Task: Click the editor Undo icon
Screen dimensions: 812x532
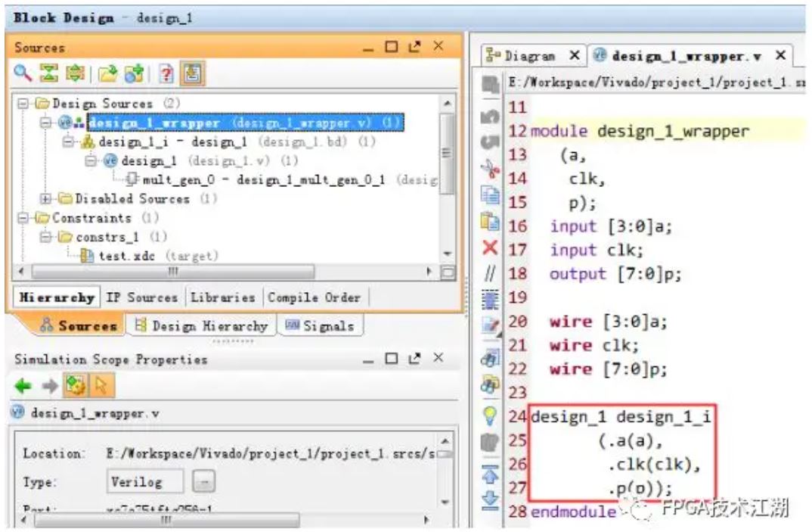Action: 490,116
